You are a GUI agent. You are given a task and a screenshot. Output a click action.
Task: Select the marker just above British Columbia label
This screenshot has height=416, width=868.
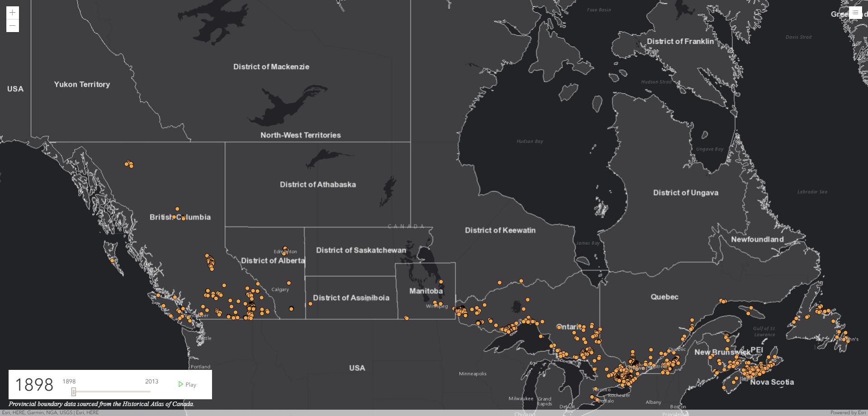coord(177,209)
